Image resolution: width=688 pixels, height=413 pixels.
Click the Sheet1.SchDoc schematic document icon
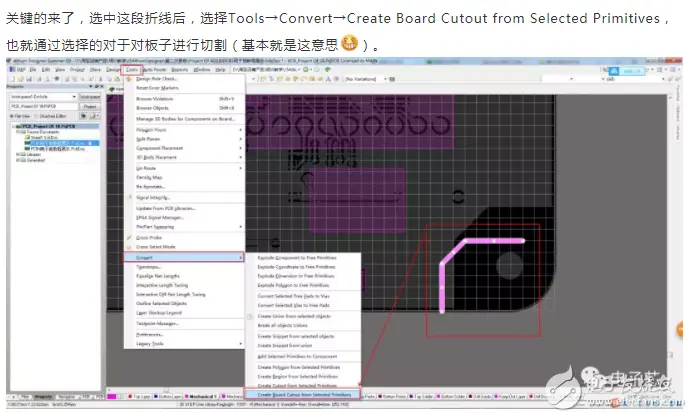coord(27,138)
